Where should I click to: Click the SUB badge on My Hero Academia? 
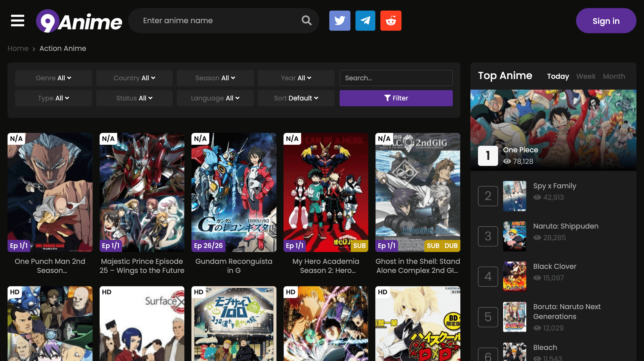(359, 246)
